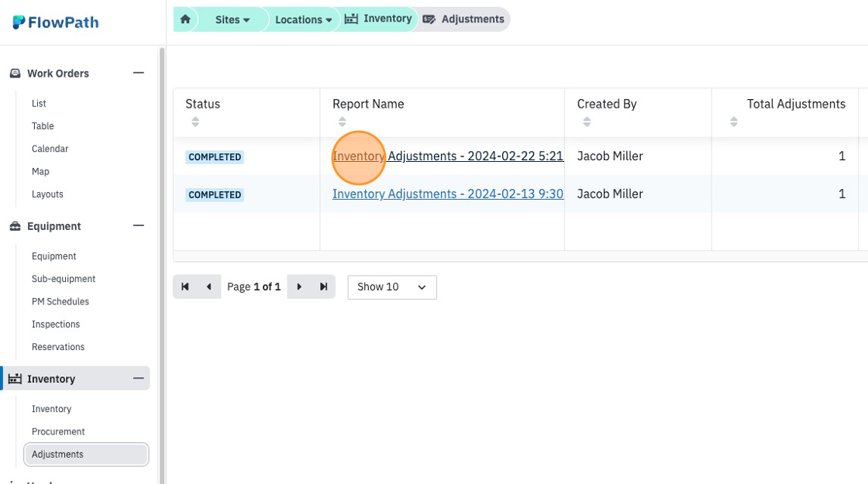Open Inventory Adjustments 2024-02-13 report
This screenshot has height=484, width=868.
448,194
